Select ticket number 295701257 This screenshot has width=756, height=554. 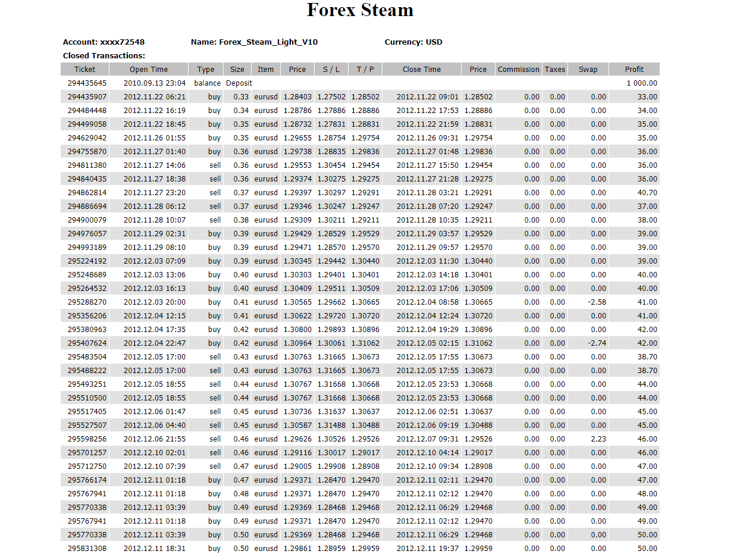[x=87, y=453]
